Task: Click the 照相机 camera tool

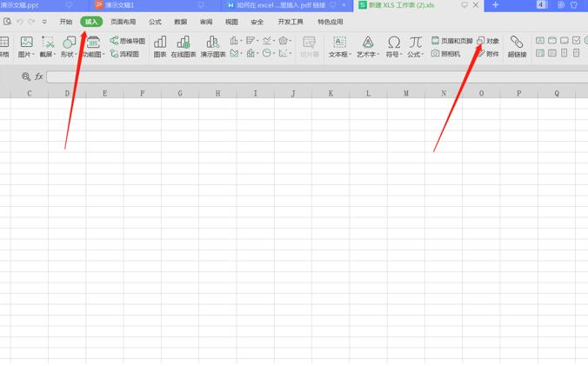Action: pos(445,54)
